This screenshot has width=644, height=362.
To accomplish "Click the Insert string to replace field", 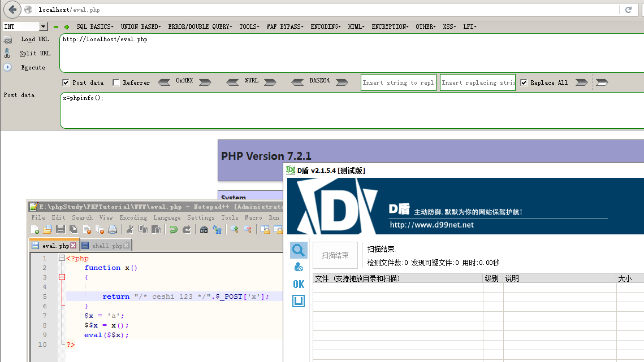I will coord(399,82).
